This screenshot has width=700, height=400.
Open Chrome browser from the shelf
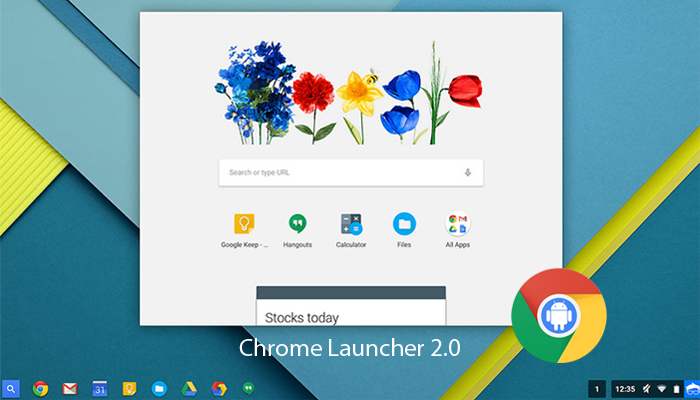coord(41,388)
